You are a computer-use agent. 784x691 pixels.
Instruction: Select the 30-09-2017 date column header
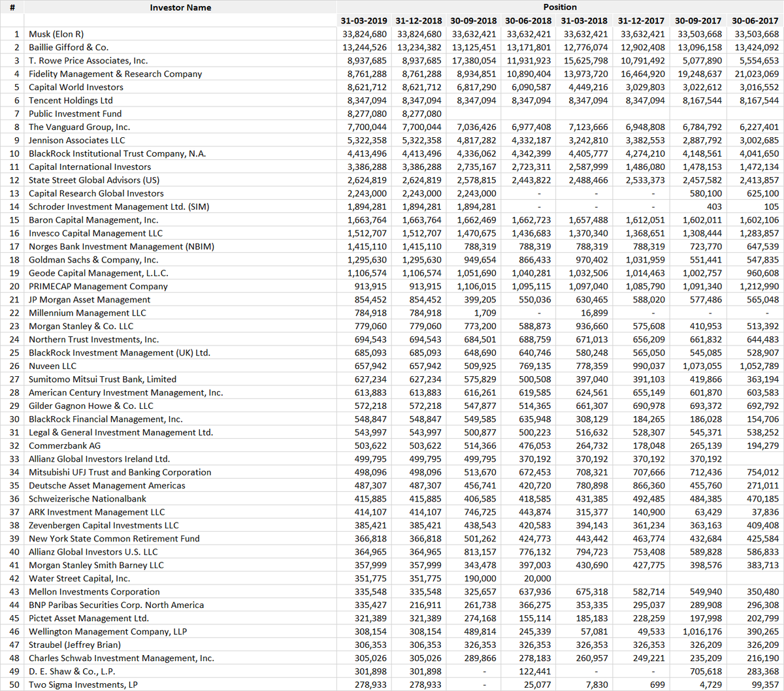tap(698, 21)
